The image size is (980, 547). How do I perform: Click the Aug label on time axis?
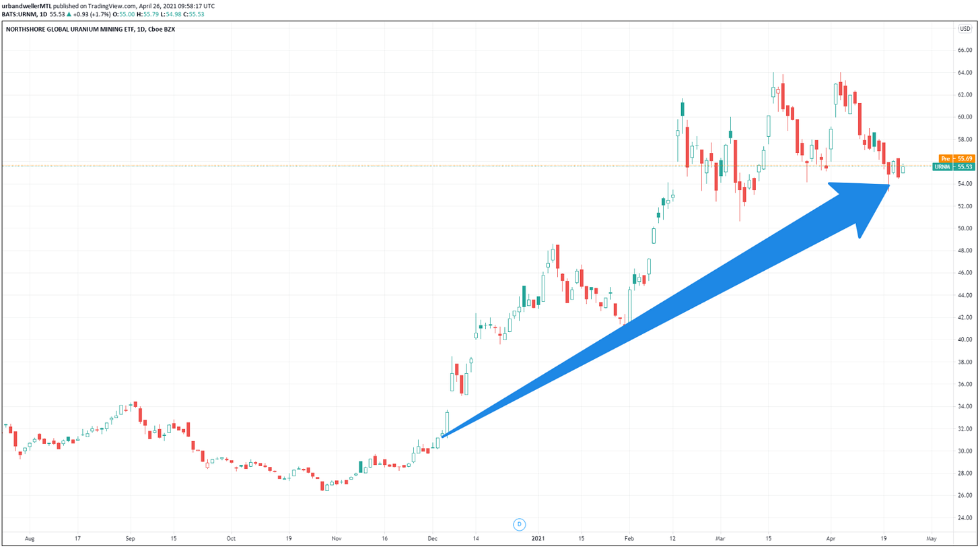(29, 539)
